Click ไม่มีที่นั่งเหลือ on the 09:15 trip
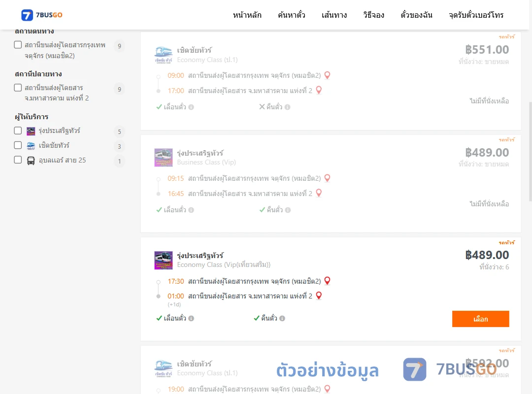 [x=489, y=203]
